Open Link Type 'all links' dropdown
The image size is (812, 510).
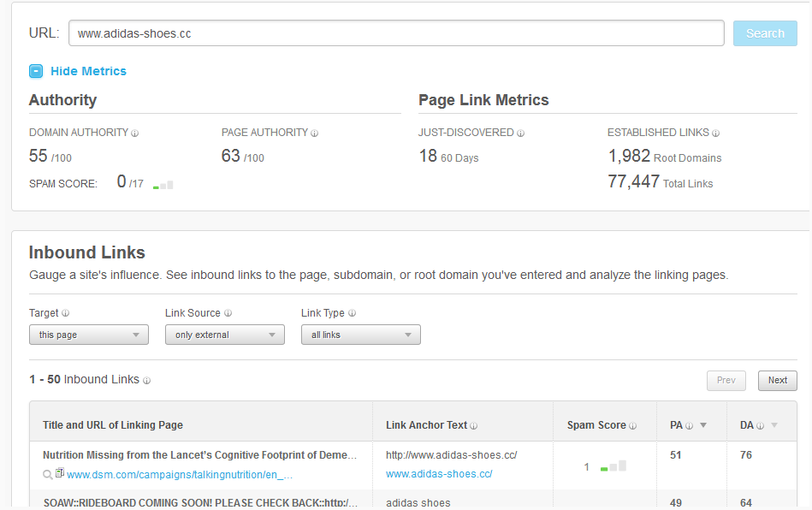click(x=361, y=335)
